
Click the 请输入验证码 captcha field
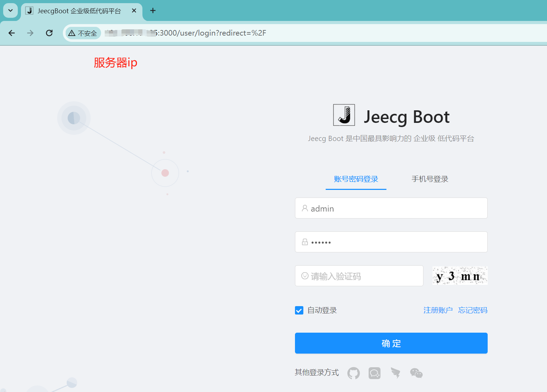359,276
